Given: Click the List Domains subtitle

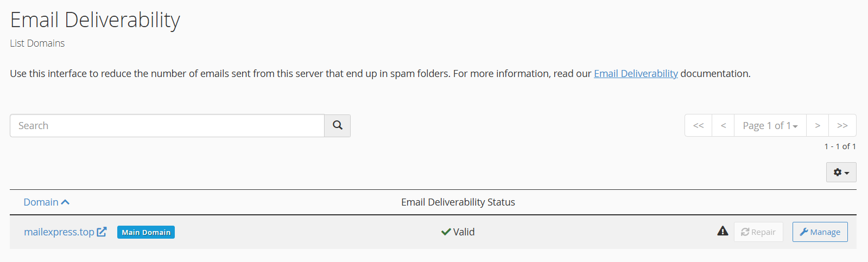Looking at the screenshot, I should pos(37,43).
